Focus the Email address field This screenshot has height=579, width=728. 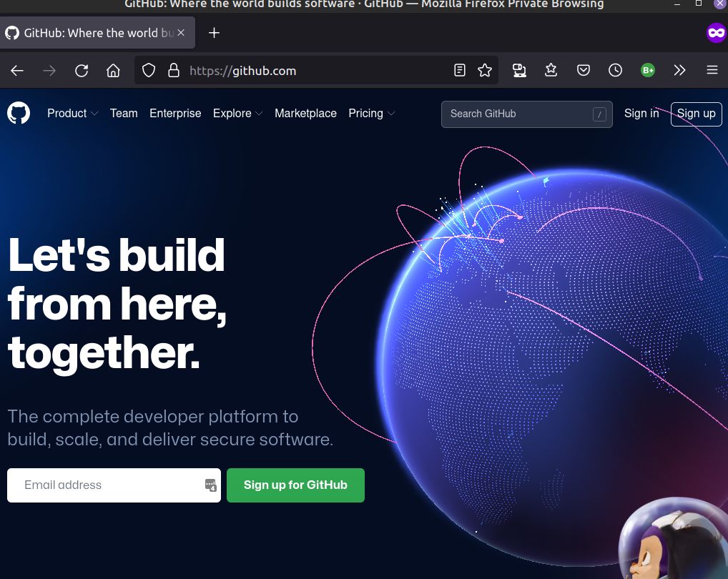114,485
